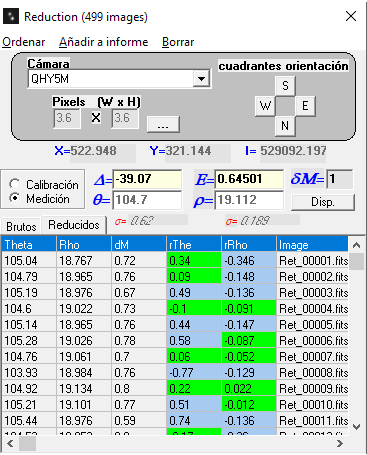Click the theta field showing 104.7
Screen dimensions: 367x455
tap(147, 200)
